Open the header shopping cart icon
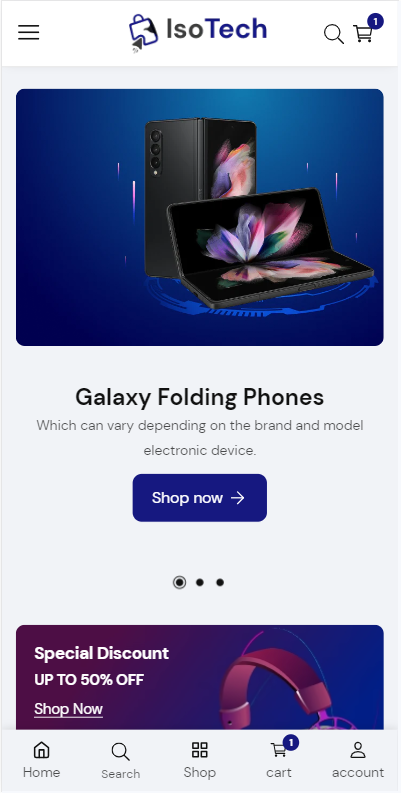The height and width of the screenshot is (793, 401). [363, 34]
